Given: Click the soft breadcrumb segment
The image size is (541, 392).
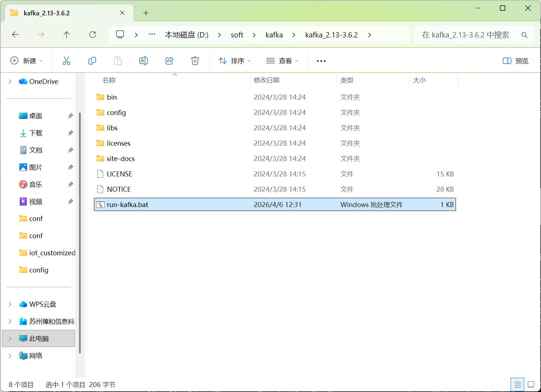Looking at the screenshot, I should click(237, 35).
